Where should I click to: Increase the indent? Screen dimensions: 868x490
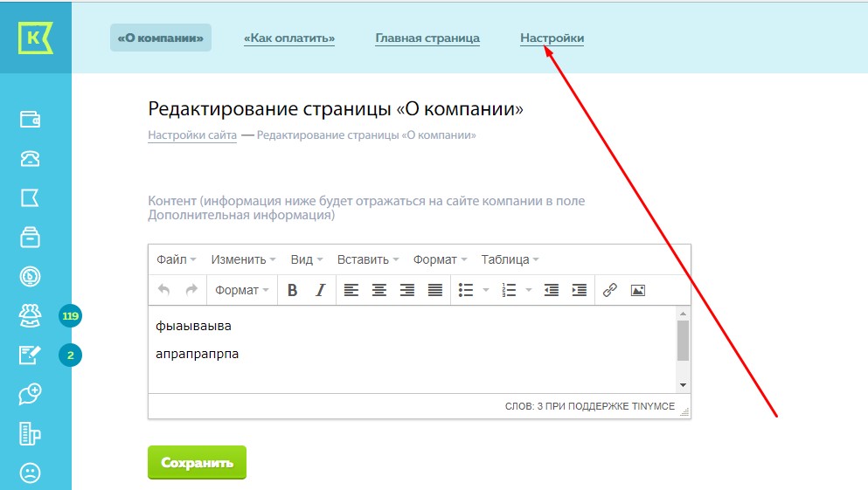(580, 290)
